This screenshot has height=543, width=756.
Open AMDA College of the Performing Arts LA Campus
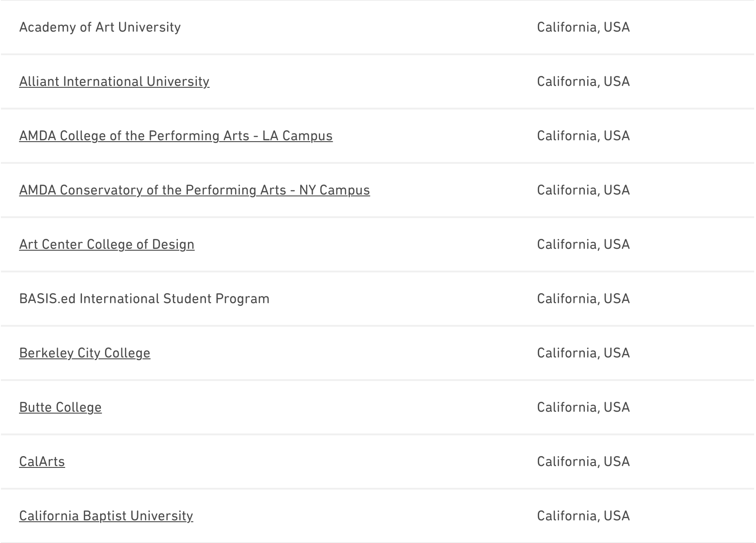coord(176,136)
